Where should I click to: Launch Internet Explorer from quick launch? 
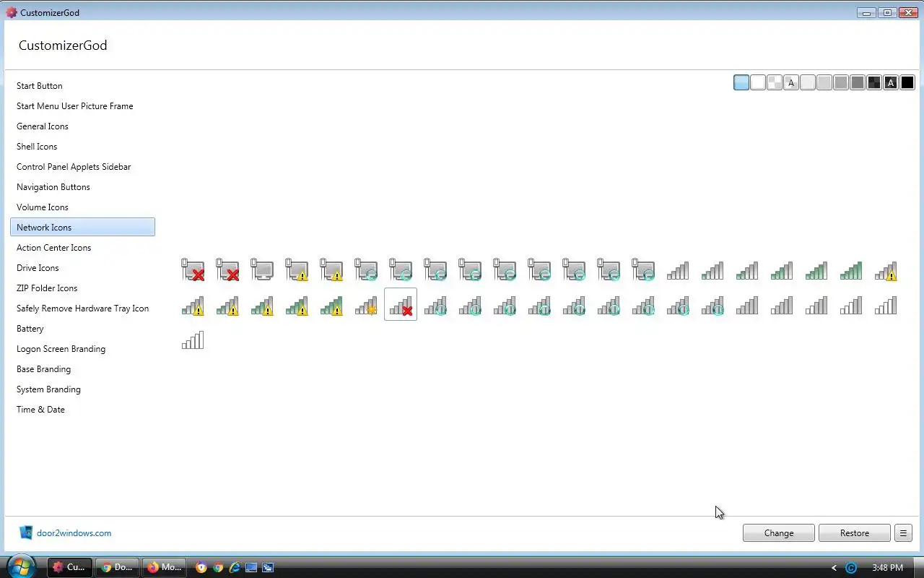point(235,567)
